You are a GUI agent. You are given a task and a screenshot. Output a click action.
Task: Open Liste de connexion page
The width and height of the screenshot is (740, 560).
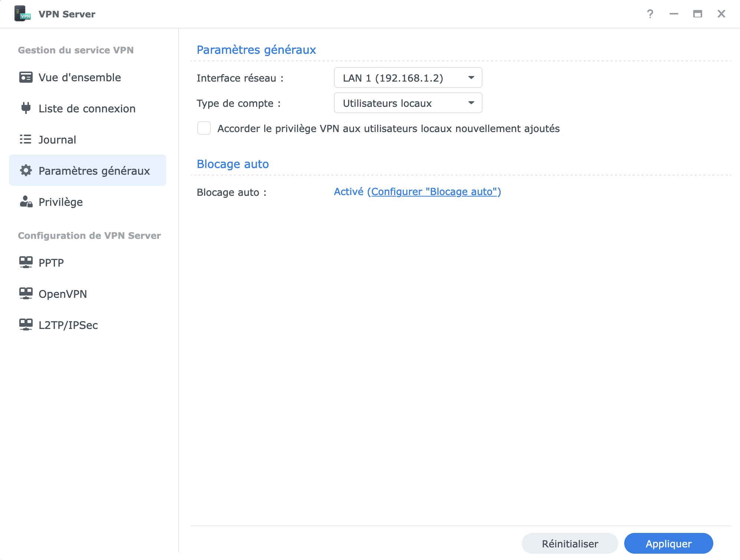[88, 108]
